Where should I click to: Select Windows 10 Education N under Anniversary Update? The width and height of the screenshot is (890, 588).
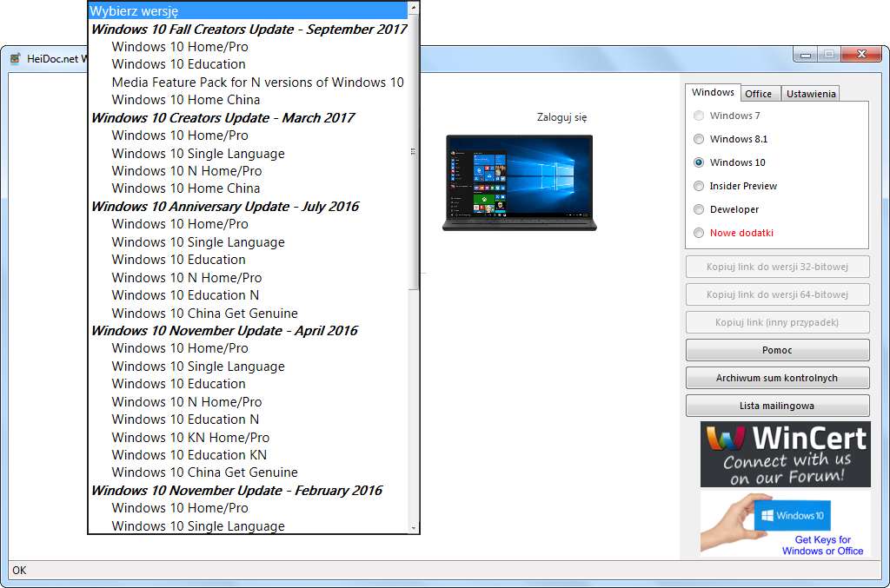248,295
